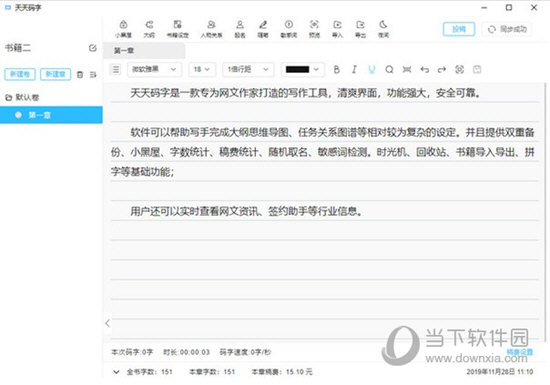
Task: Click 新建卷 new volume button
Action: (20, 74)
